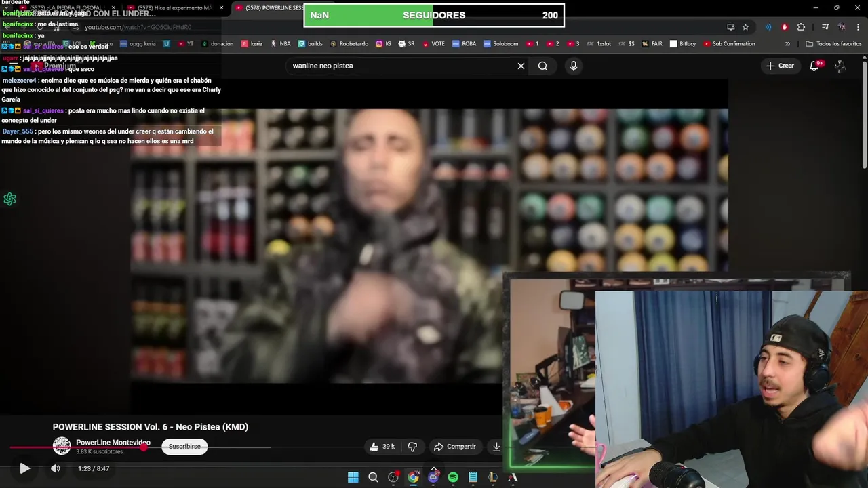This screenshot has width=868, height=488.
Task: Click the 1:23 / 8:47 time display
Action: (94, 468)
